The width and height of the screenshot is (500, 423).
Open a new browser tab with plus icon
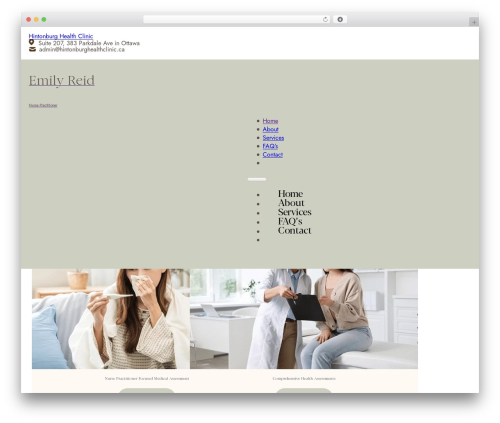pos(474,22)
